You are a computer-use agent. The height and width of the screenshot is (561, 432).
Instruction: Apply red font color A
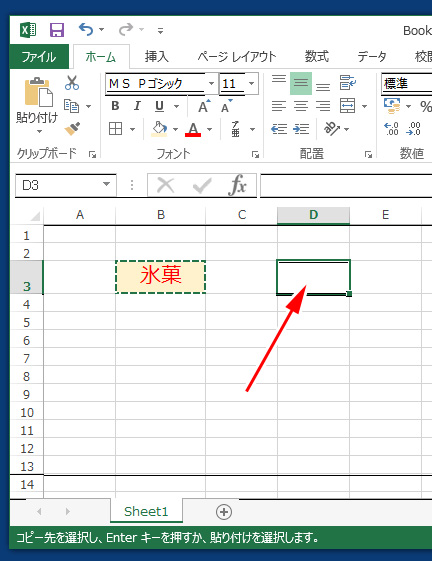coord(193,129)
